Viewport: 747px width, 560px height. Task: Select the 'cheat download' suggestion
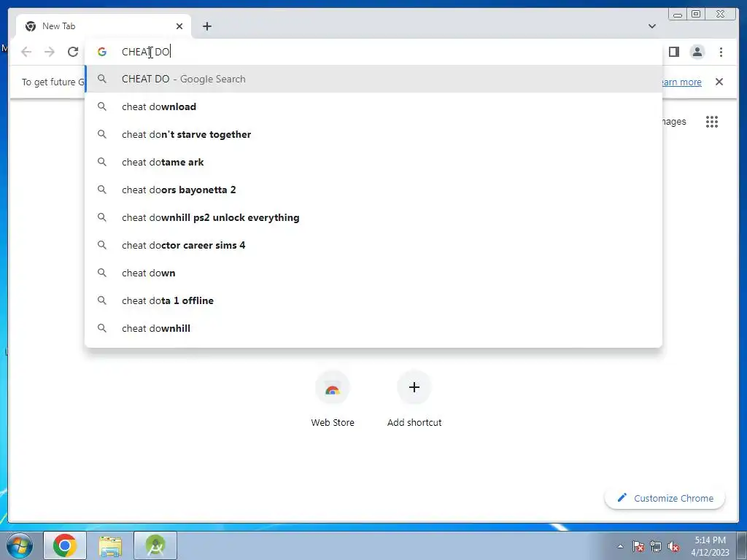point(373,106)
